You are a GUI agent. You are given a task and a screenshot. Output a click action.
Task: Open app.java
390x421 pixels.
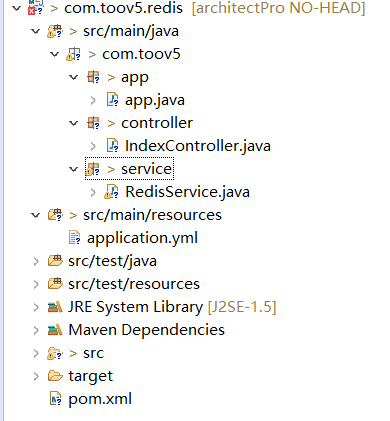[x=155, y=101]
